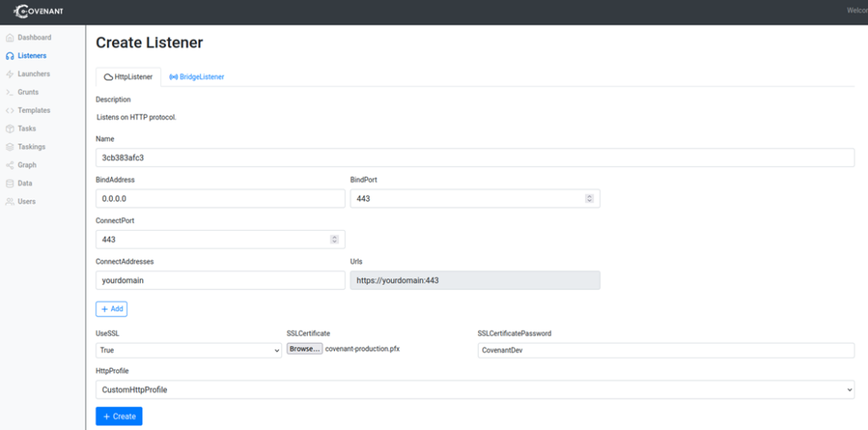
Task: Click the ConnectAddresses field with yourdomain
Action: coord(220,281)
